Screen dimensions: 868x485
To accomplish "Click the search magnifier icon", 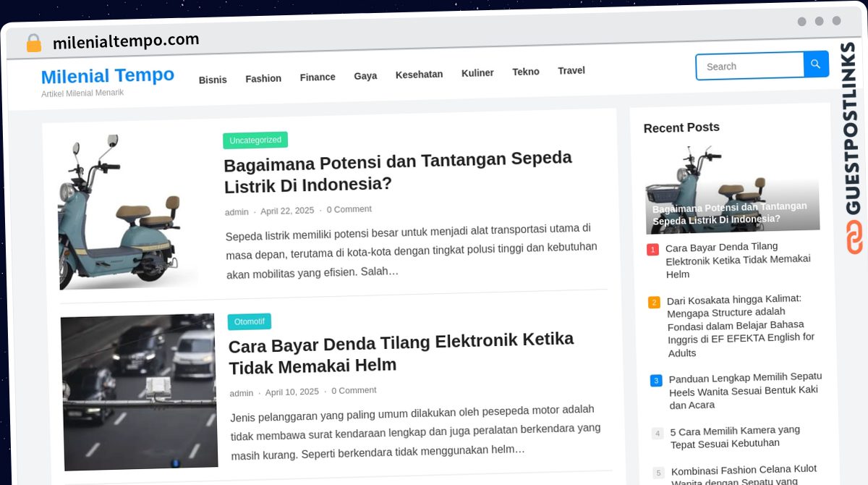I will tap(815, 64).
